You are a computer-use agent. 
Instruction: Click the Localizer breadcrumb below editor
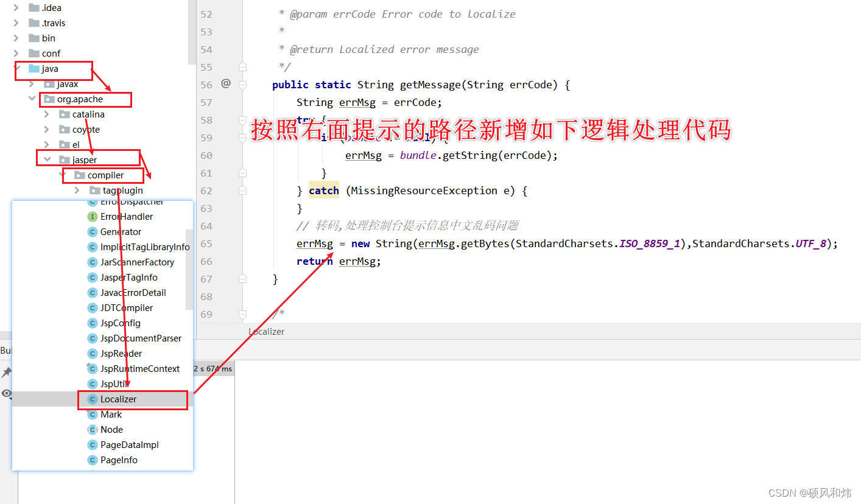[266, 332]
